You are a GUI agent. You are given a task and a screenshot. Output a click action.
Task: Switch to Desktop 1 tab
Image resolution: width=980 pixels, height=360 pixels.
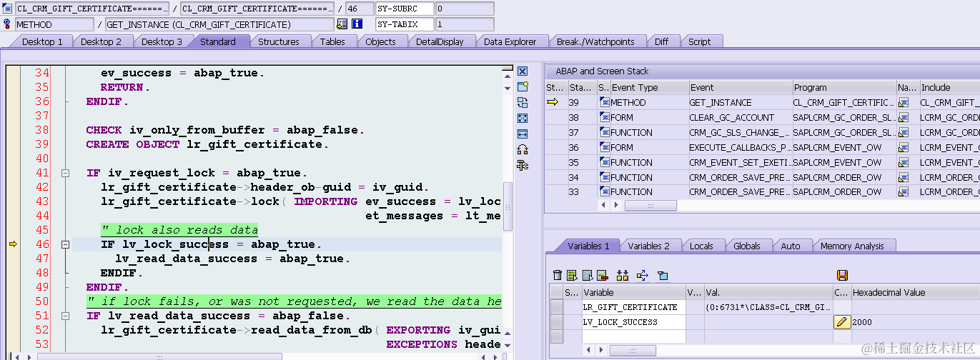click(x=43, y=41)
